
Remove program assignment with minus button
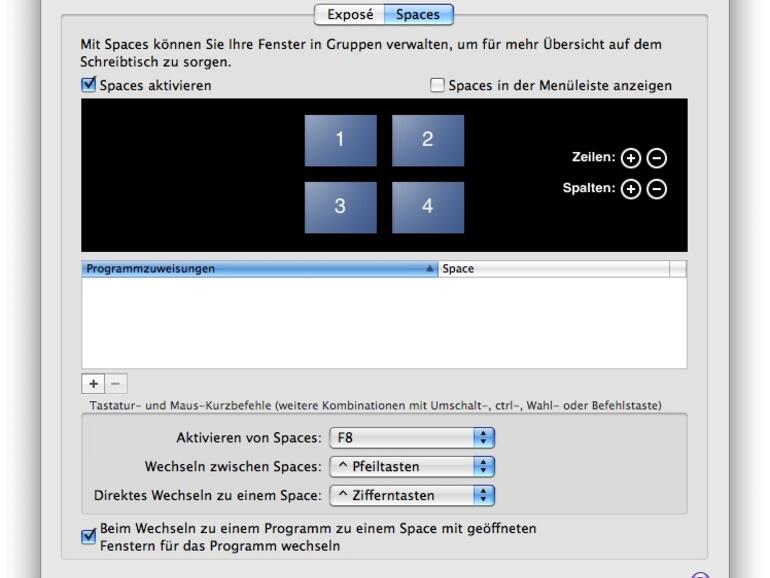pyautogui.click(x=116, y=384)
